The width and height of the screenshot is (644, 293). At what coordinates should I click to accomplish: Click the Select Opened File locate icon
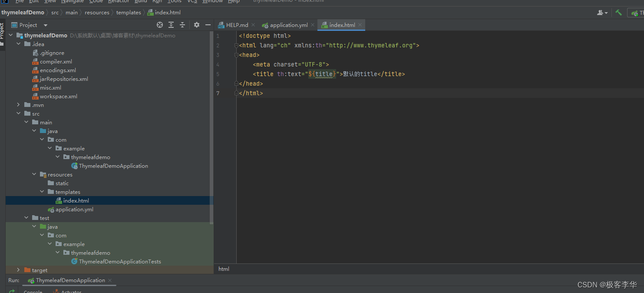(160, 25)
